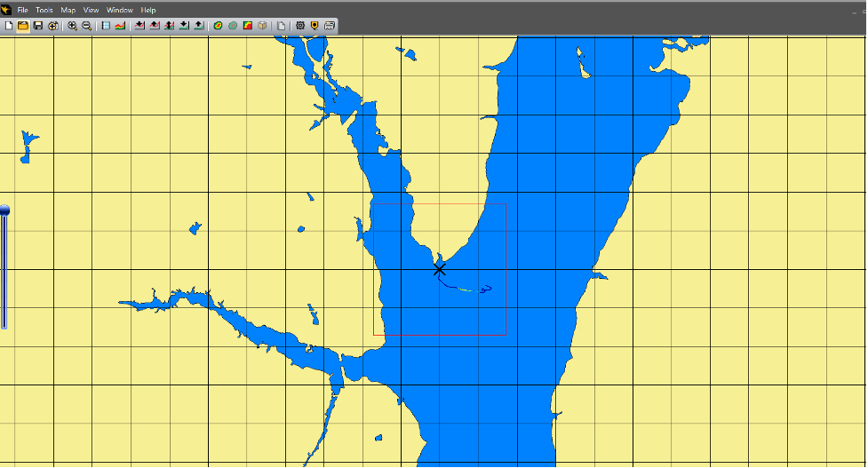Open the Help menu
868x468 pixels.
[x=147, y=10]
